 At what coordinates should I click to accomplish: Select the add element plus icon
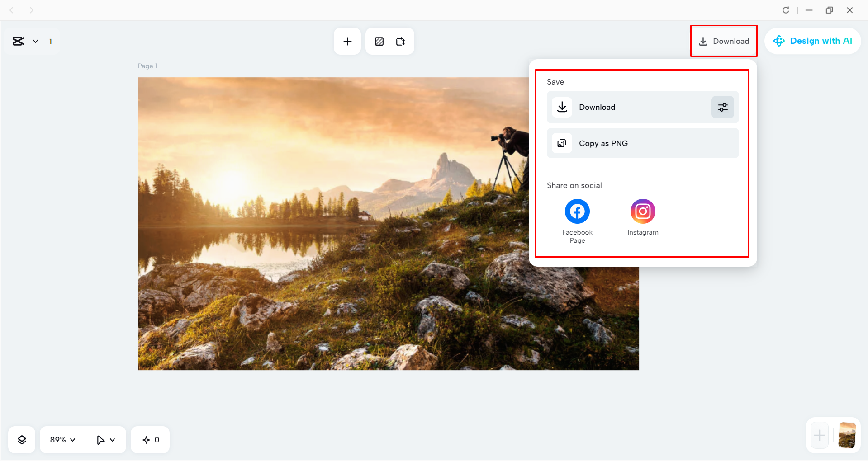point(347,41)
